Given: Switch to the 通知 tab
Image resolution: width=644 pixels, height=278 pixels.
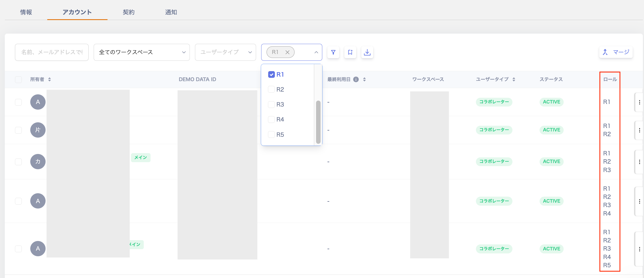Looking at the screenshot, I should pyautogui.click(x=171, y=12).
